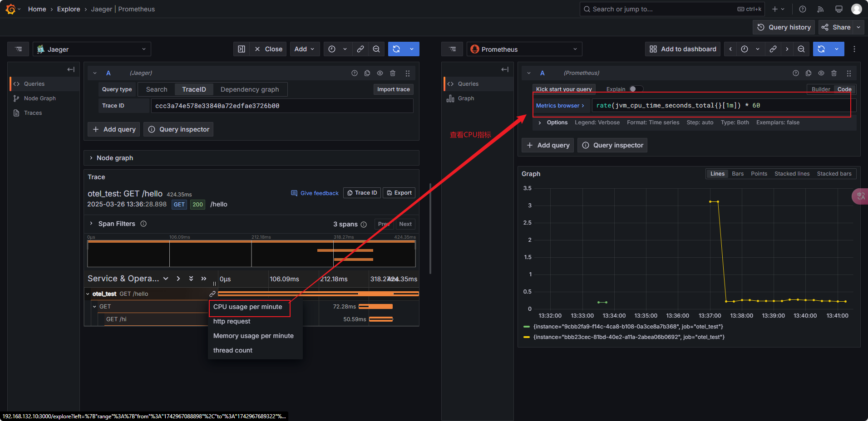Toggle Prometheus pane content outline icon
Screen dimensions: 868x421
tap(453, 49)
